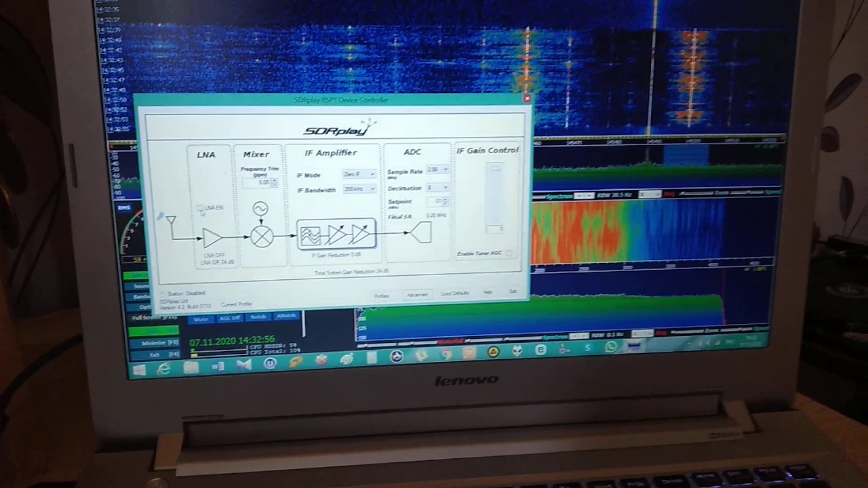Open the Skype S icon in taskbar
This screenshot has width=868, height=488.
[587, 348]
